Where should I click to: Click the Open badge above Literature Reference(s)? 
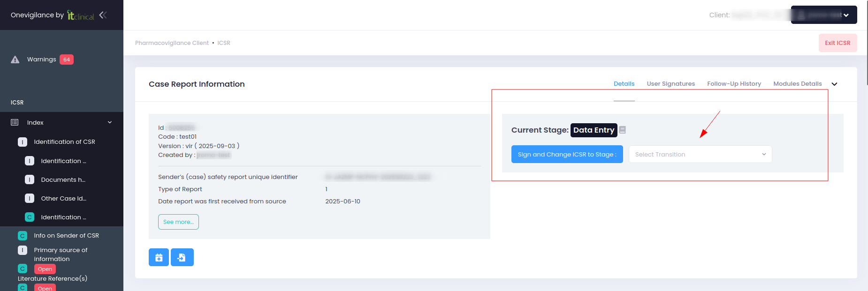click(45, 269)
